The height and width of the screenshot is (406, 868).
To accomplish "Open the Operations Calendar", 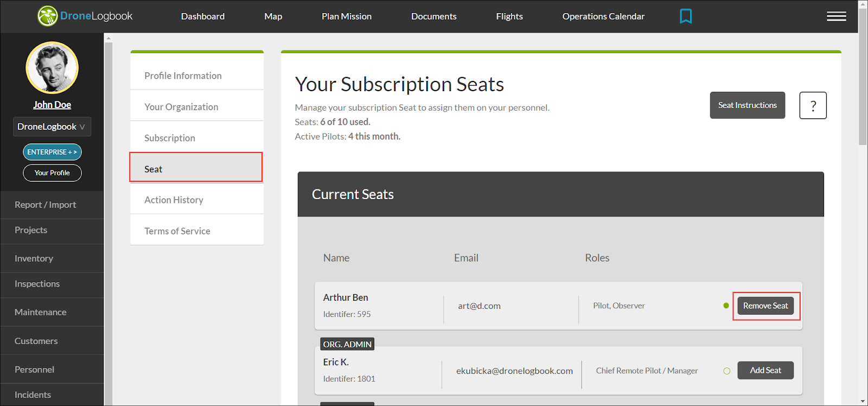I will [x=603, y=16].
